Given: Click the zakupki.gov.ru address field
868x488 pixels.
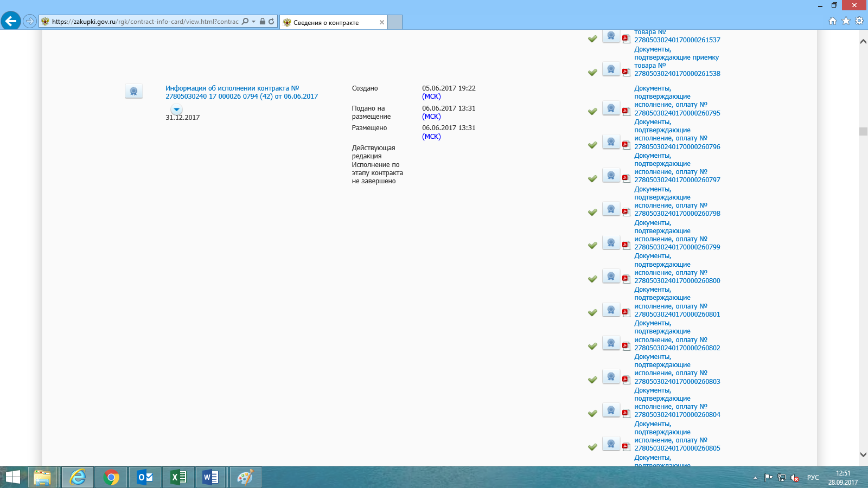Looking at the screenshot, I should (x=145, y=22).
